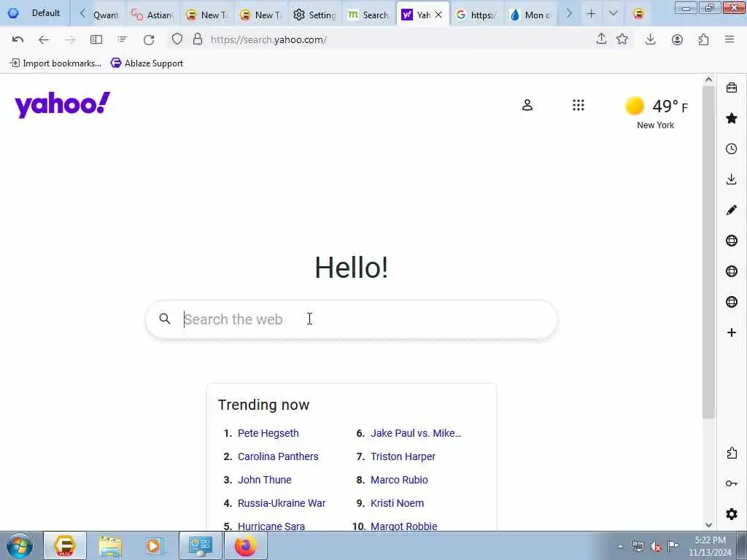Image resolution: width=747 pixels, height=560 pixels.
Task: Click the scrollbar down arrow
Action: coord(708,525)
